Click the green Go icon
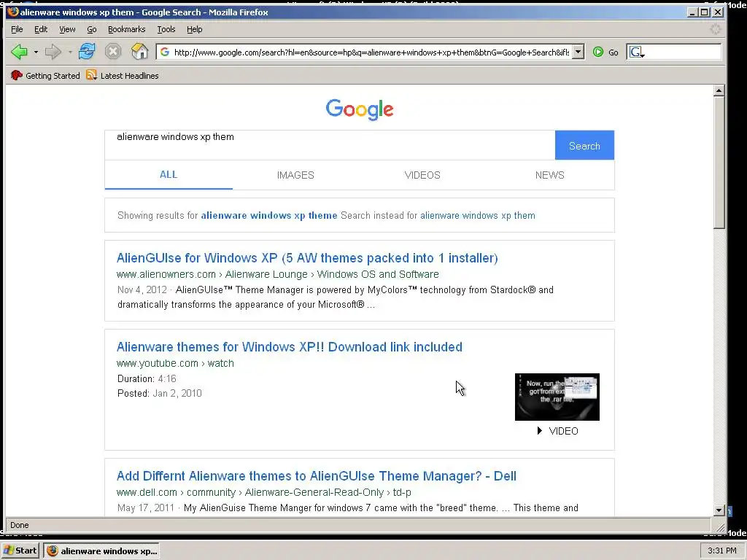This screenshot has height=560, width=747. coord(598,52)
